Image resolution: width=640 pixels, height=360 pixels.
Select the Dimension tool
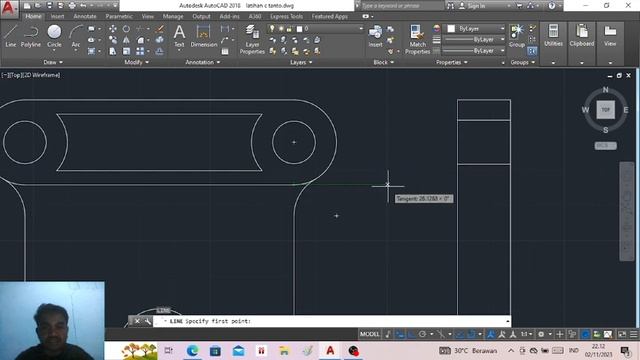[x=203, y=36]
